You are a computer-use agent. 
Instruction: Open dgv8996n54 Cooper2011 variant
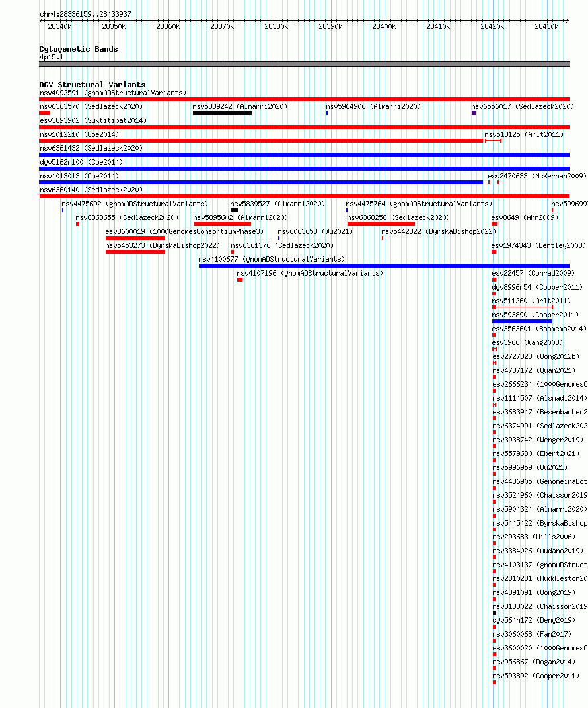pos(537,287)
